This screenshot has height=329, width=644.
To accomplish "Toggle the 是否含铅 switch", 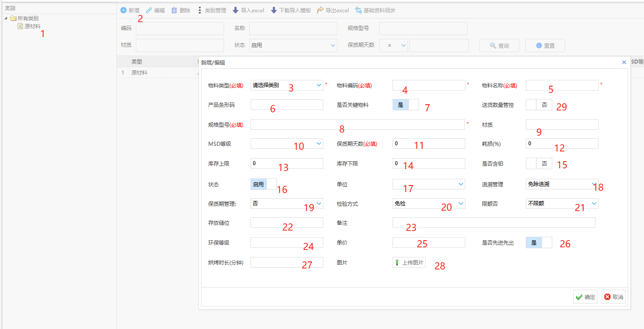I will 539,163.
